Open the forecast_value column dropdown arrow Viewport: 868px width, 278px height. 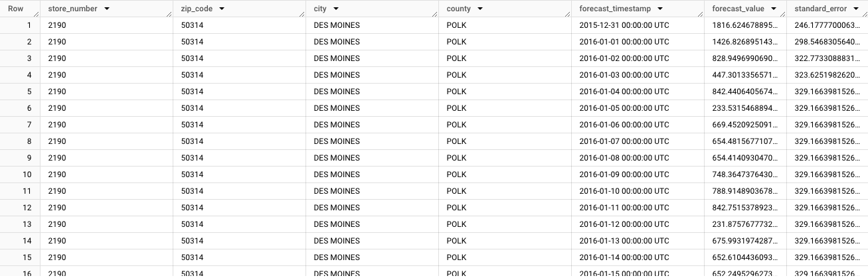(772, 9)
